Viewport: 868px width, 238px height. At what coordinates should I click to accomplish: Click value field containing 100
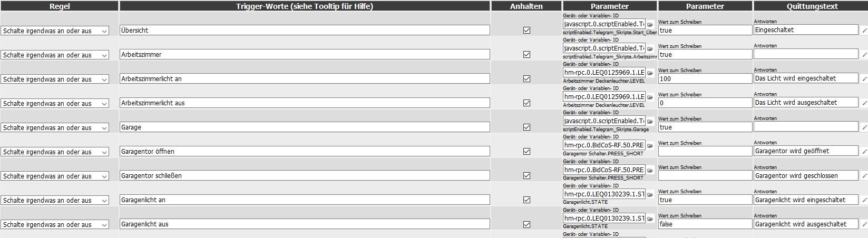click(705, 78)
